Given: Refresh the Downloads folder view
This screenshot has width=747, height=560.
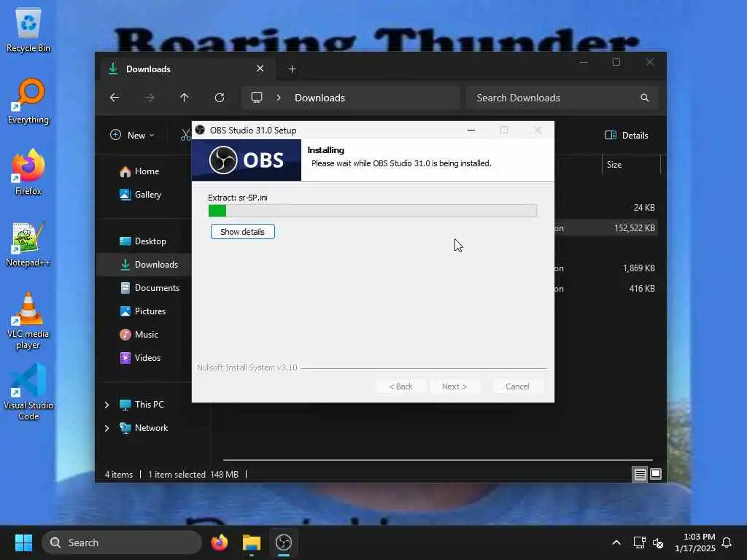Looking at the screenshot, I should tap(220, 98).
